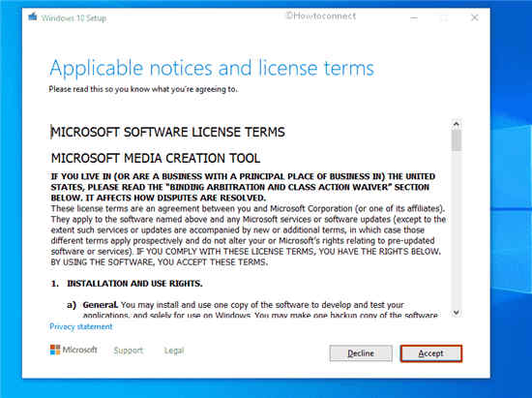This screenshot has height=398, width=532.
Task: Click the empty scrollbar track below the thumb
Action: click(x=457, y=230)
